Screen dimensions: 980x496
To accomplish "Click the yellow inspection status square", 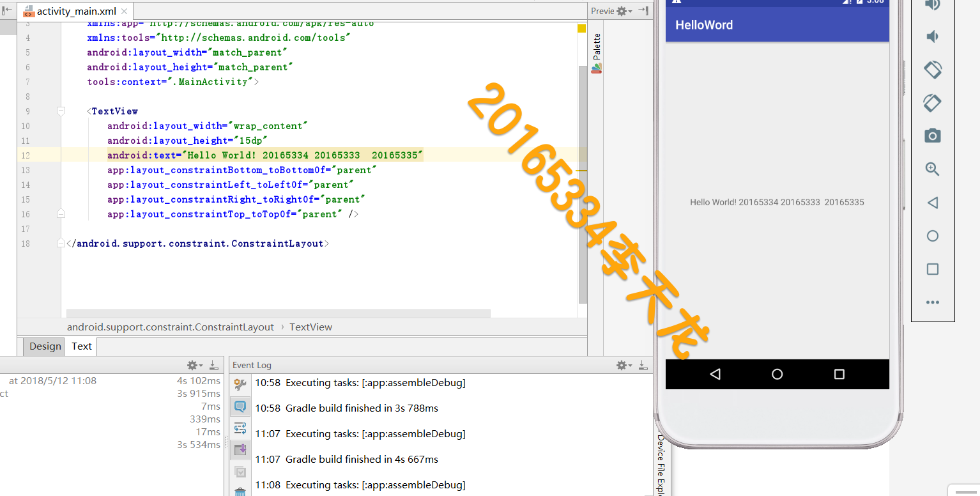I will [x=582, y=28].
